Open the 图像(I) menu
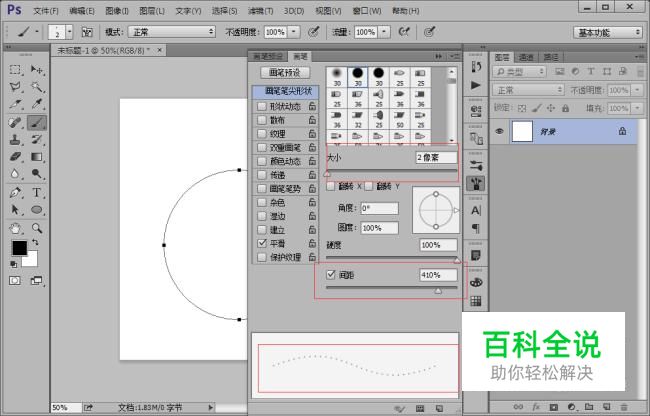 117,11
